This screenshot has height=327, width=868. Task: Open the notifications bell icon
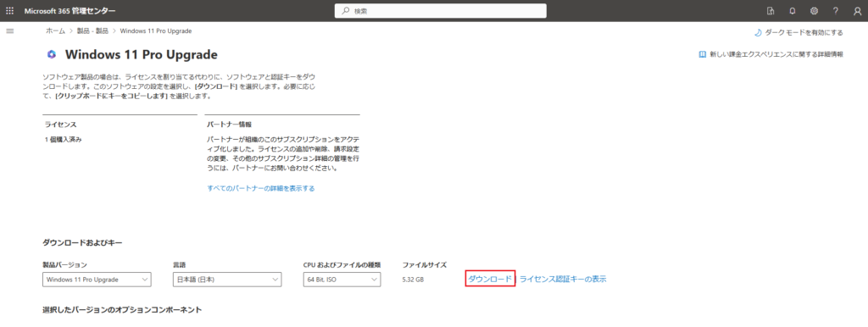click(x=793, y=10)
